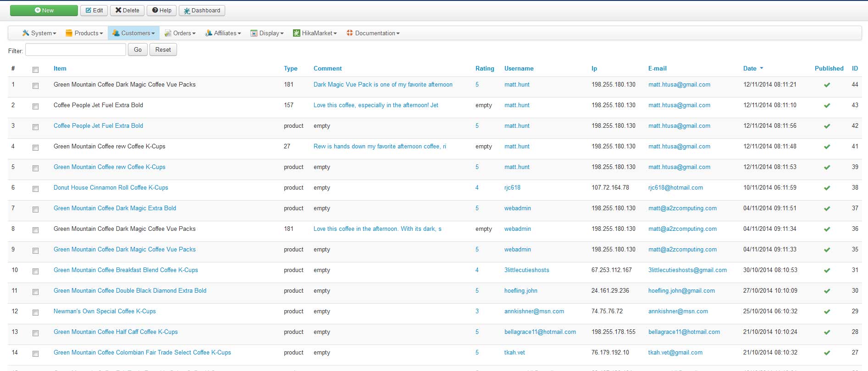The width and height of the screenshot is (868, 371).
Task: Click the Filter text input field
Action: tap(76, 49)
